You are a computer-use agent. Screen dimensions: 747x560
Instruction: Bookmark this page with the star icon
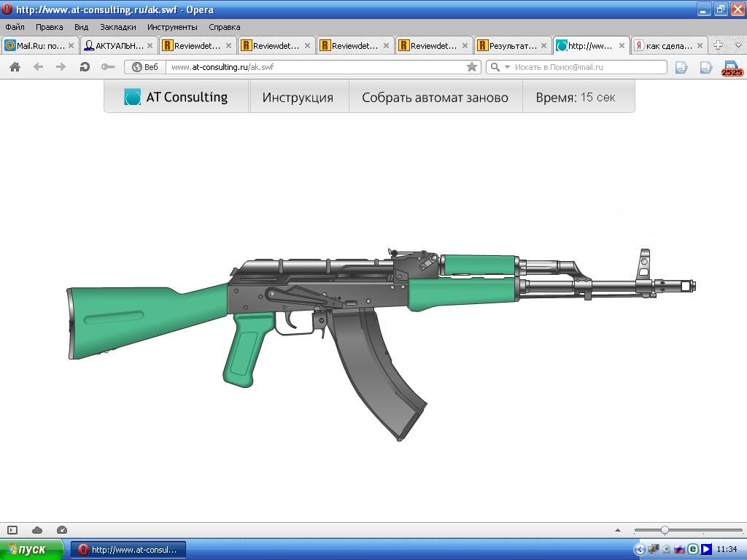tap(472, 67)
